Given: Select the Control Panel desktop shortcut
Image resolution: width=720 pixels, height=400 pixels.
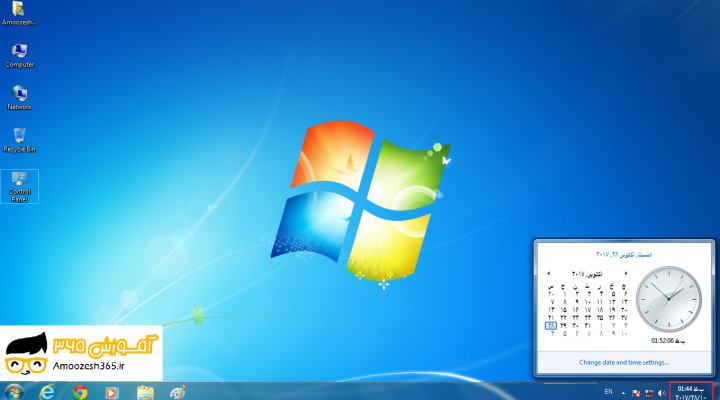Looking at the screenshot, I should [19, 186].
